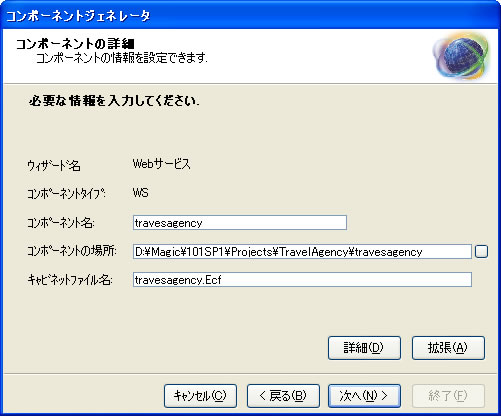Click the 必要な情報を入力してください instruction text
The height and width of the screenshot is (416, 501).
pos(114,101)
